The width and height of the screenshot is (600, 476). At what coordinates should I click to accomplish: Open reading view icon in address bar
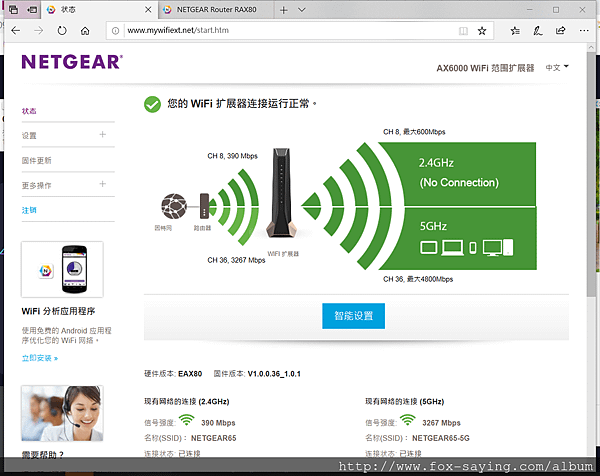[x=463, y=31]
